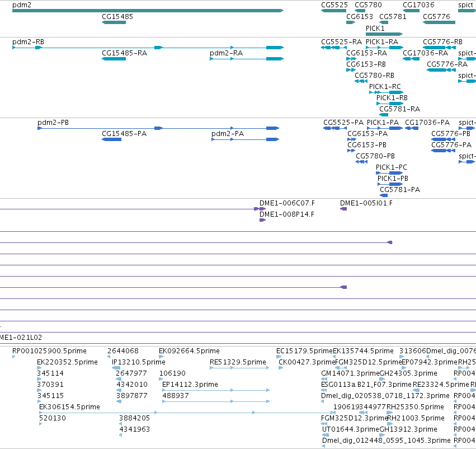Click the CG5780-PB protein label
Viewport: 476px width, 449px height.
375,156
